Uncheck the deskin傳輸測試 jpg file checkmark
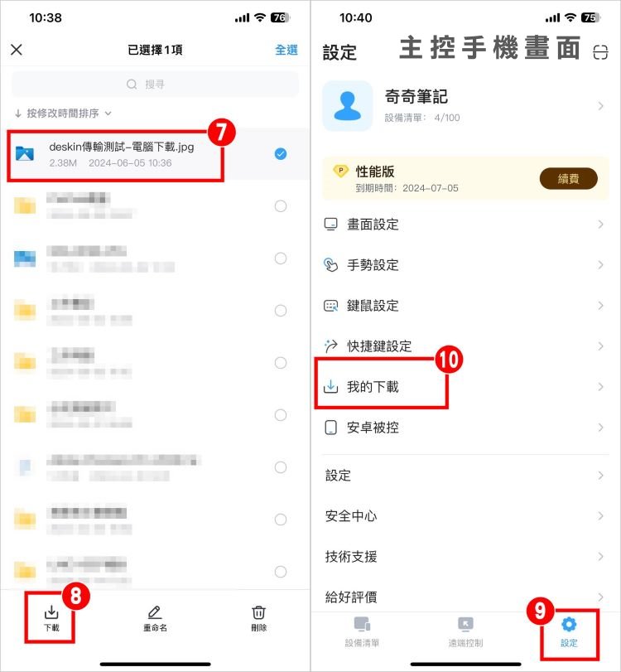The height and width of the screenshot is (672, 621). point(281,154)
